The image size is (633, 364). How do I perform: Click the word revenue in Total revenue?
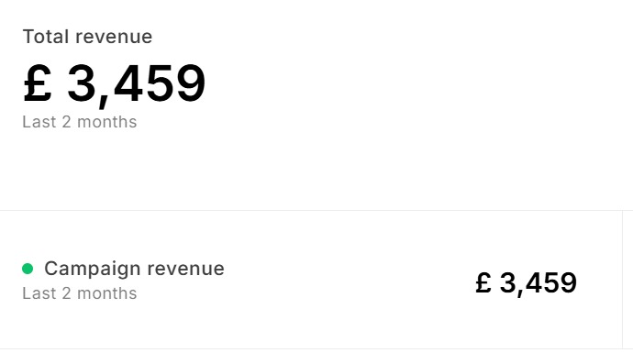(x=114, y=38)
